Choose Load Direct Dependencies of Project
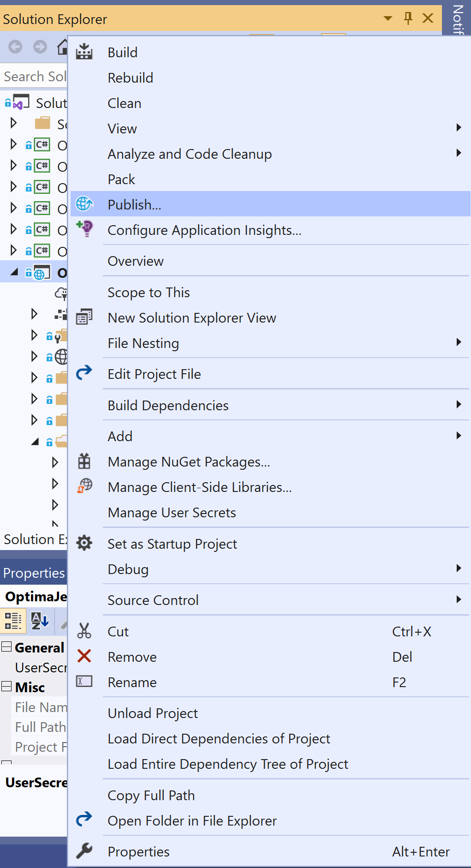 coord(270,738)
